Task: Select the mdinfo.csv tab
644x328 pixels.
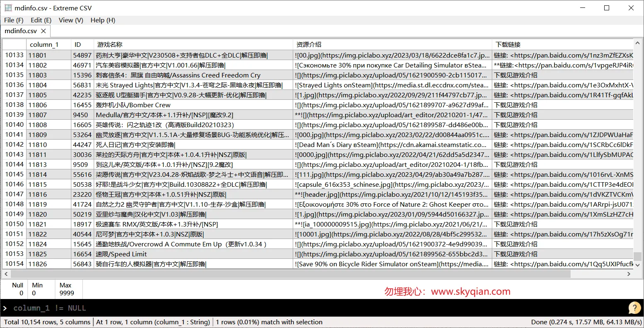Action: [x=21, y=31]
